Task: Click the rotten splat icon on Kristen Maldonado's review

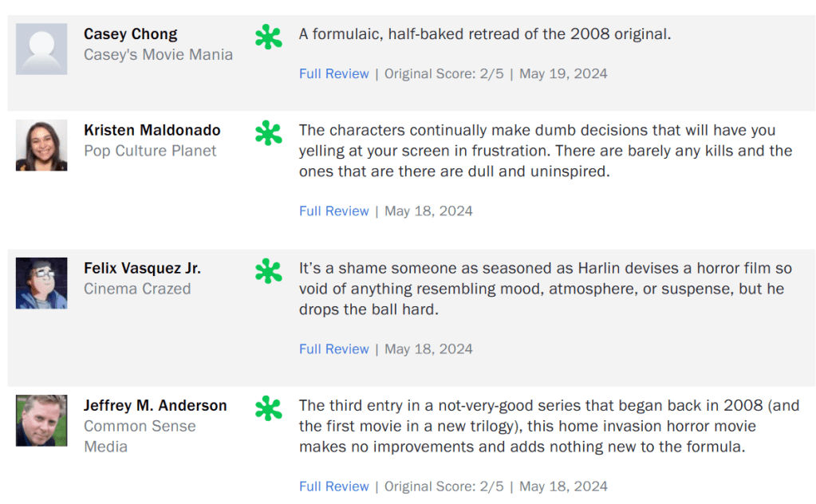Action: [269, 133]
